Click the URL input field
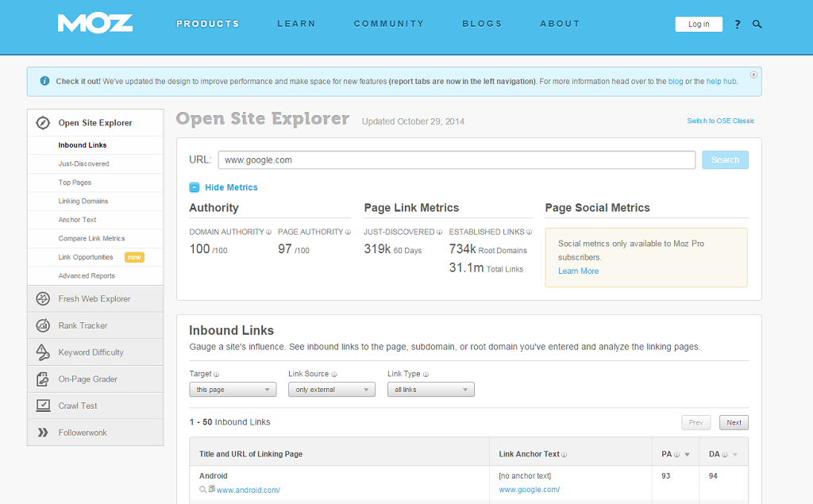 tap(457, 160)
